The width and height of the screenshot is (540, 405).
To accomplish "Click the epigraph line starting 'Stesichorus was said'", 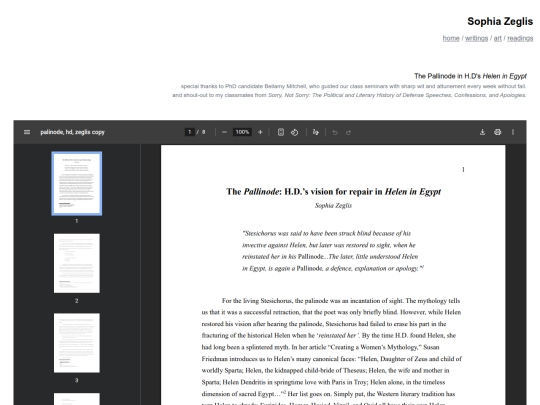I will tap(326, 233).
